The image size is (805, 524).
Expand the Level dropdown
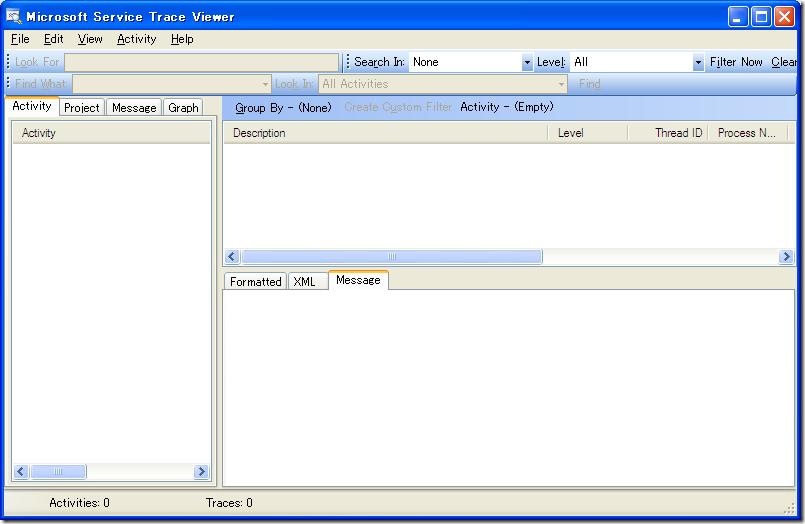pyautogui.click(x=698, y=62)
